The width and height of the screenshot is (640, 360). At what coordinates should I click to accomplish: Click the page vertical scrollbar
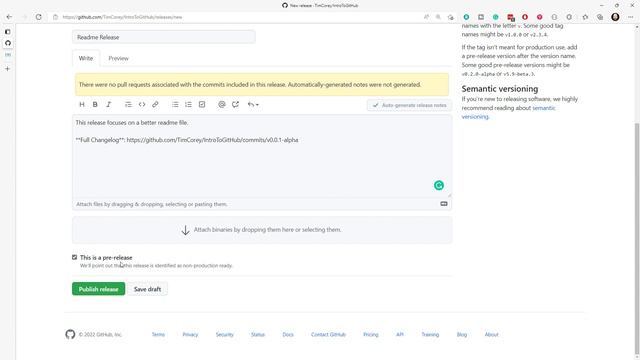click(637, 239)
